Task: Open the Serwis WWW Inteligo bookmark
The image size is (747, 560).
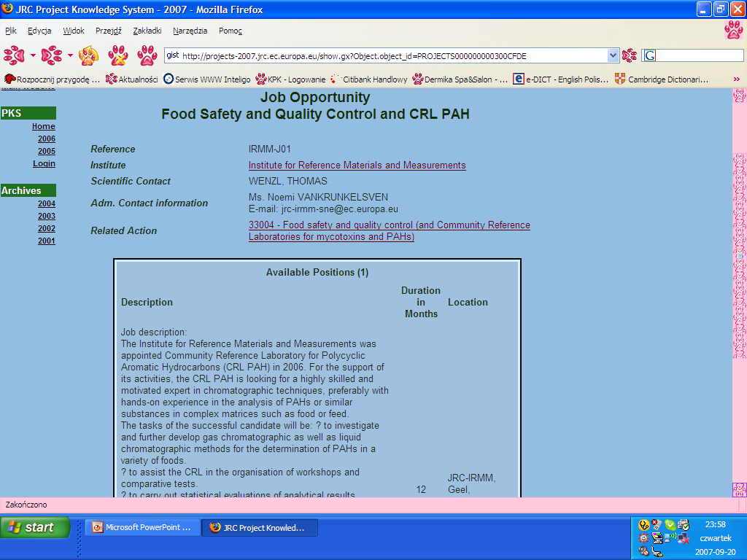Action: pos(206,79)
